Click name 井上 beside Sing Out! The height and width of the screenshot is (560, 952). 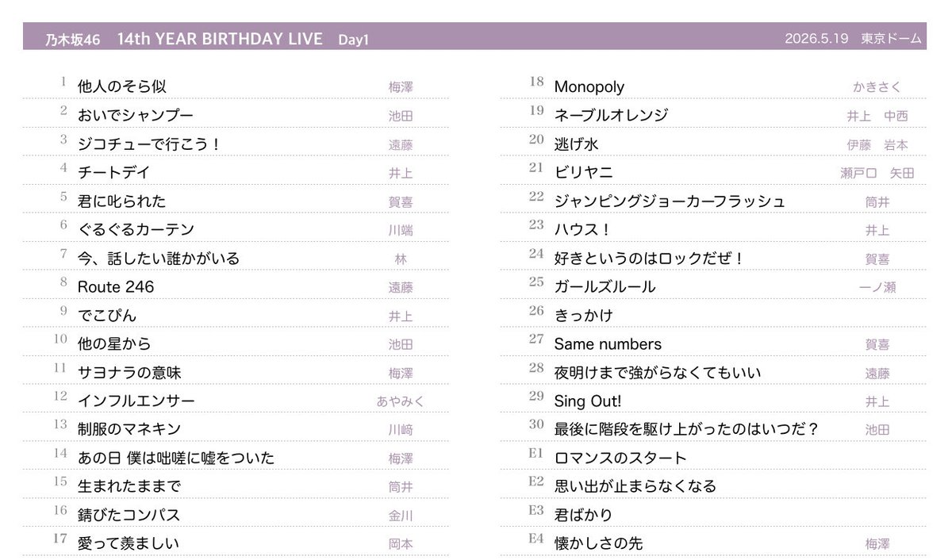(877, 401)
